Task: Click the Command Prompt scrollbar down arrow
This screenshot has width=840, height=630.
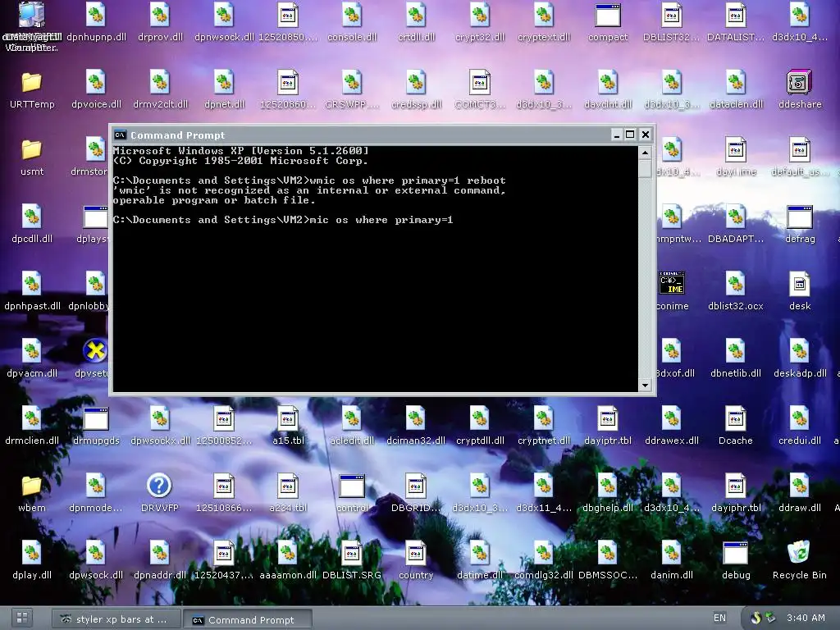Action: tap(645, 386)
